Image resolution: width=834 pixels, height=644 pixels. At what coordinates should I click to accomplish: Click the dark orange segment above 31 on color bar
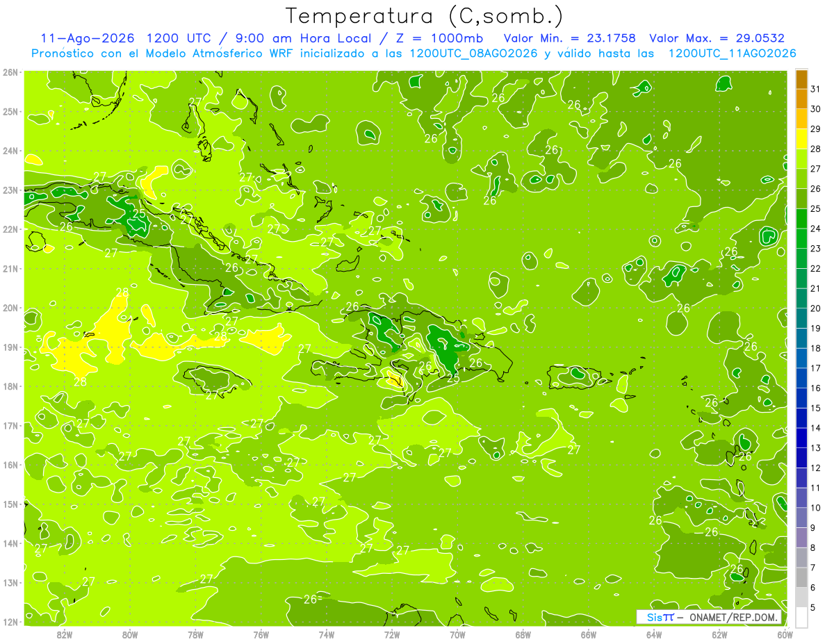tap(801, 79)
